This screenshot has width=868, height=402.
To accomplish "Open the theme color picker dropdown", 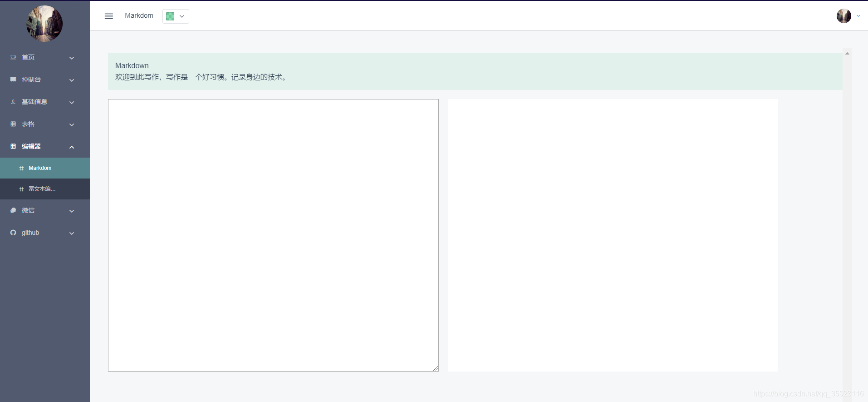I will click(x=176, y=16).
